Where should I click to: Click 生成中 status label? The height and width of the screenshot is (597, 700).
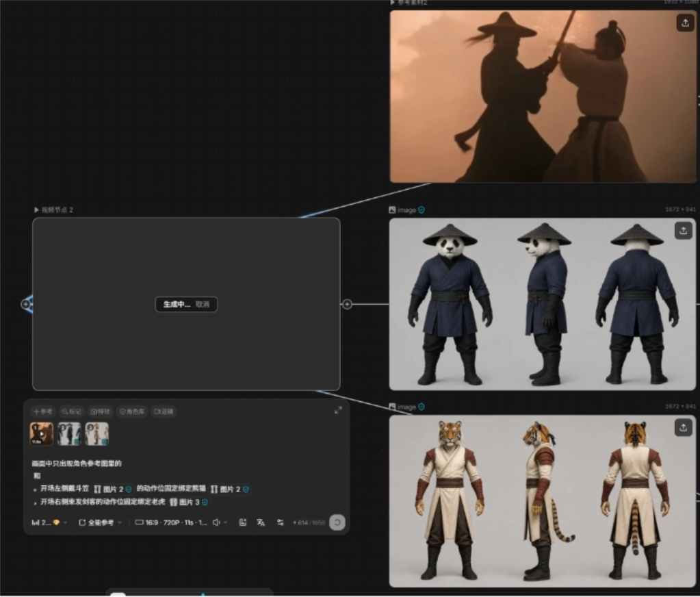[x=177, y=305]
